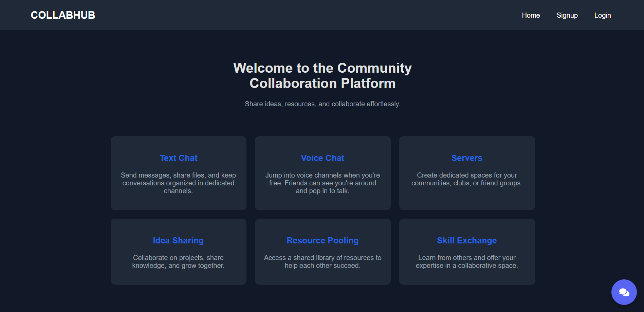
Task: Click the Idea Sharing heading
Action: (178, 240)
